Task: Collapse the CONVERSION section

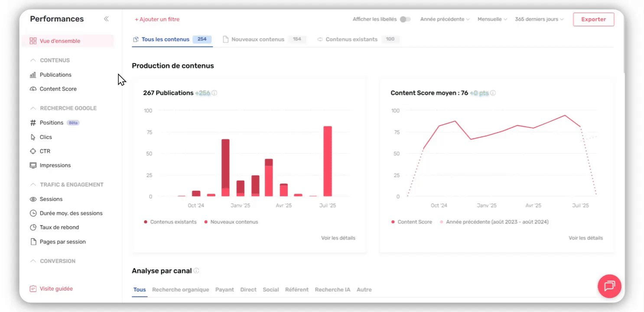Action: point(33,261)
